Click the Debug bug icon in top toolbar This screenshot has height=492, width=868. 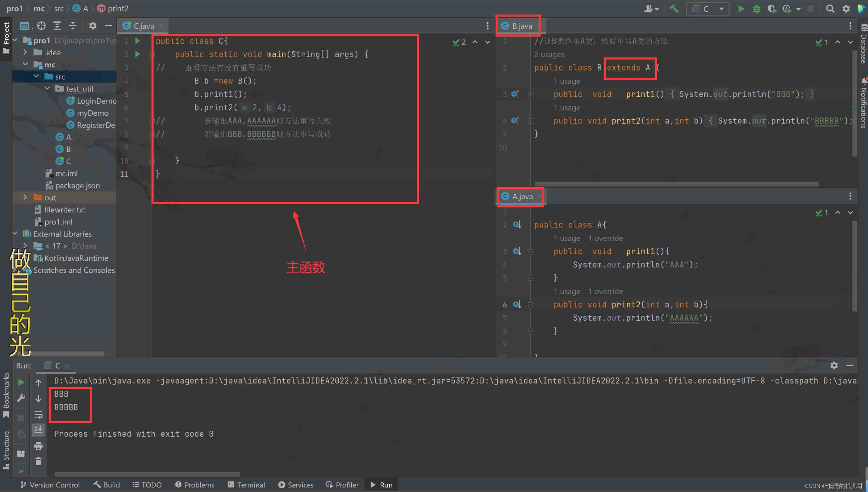point(756,9)
